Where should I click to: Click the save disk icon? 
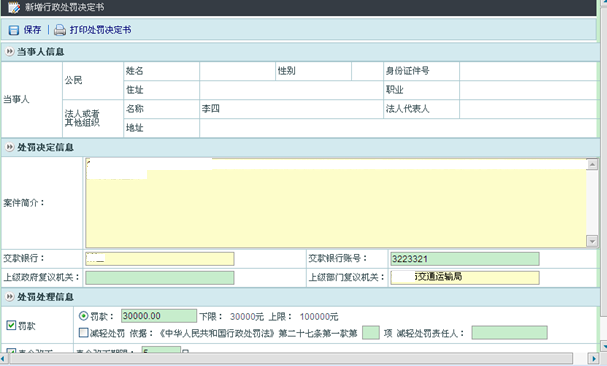[14, 30]
